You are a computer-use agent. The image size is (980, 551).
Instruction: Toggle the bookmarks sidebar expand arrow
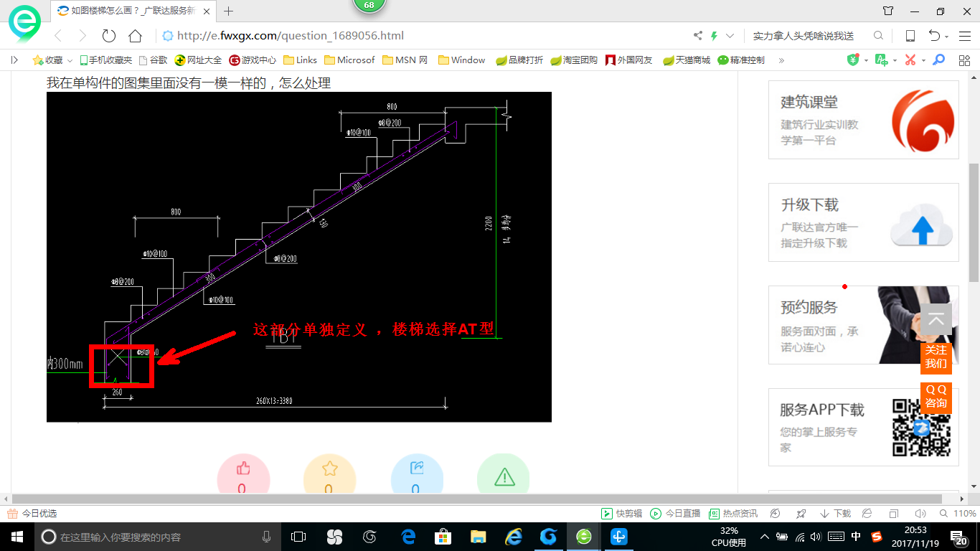14,60
